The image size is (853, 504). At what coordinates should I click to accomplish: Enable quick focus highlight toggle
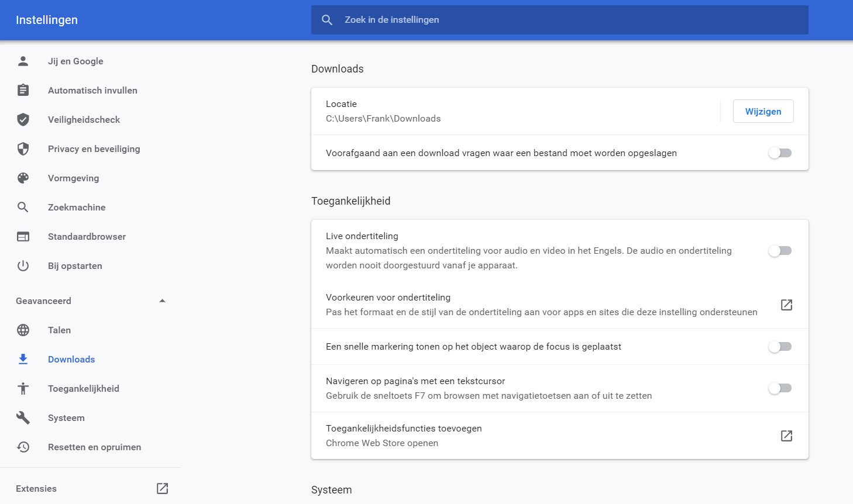780,346
